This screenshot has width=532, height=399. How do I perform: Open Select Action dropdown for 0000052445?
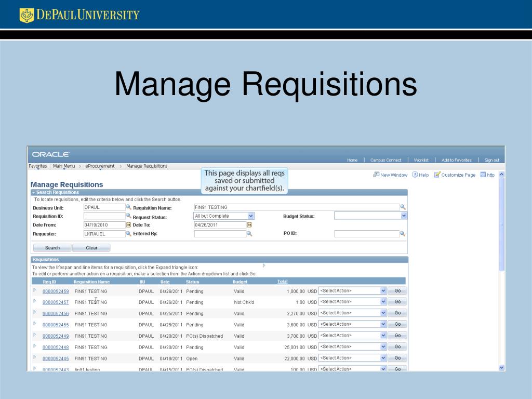pyautogui.click(x=383, y=358)
